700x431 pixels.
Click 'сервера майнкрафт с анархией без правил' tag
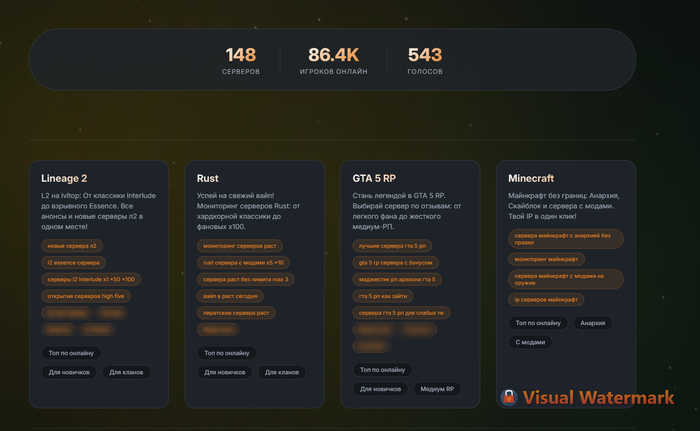click(566, 239)
